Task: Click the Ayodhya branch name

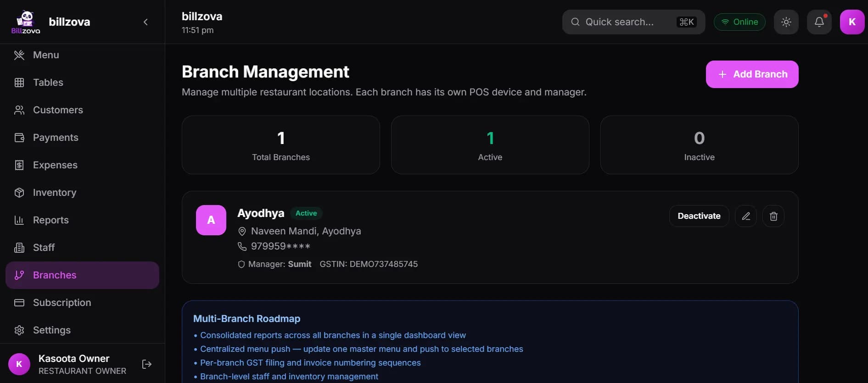Action: tap(261, 213)
